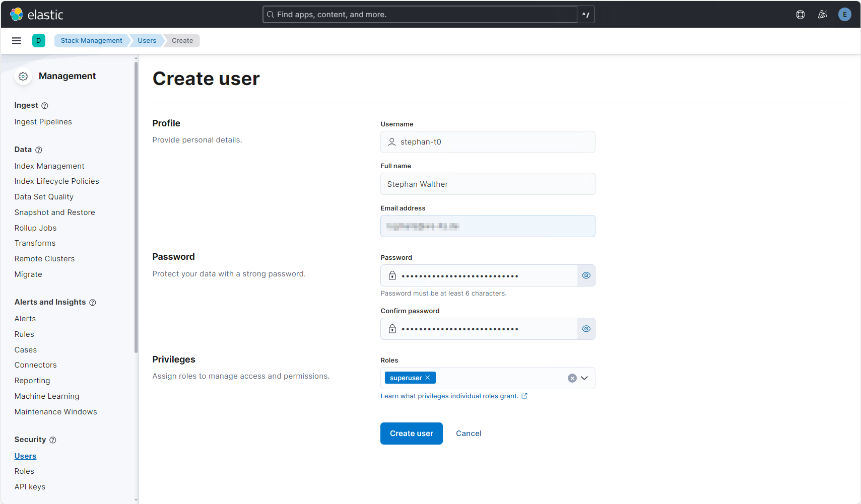Viewport: 861px width, 504px height.
Task: Click the Alerts and Insights help icon
Action: (93, 303)
